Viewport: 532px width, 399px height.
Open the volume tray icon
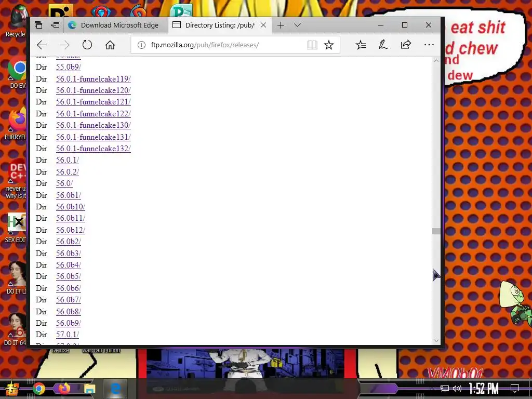click(x=457, y=389)
